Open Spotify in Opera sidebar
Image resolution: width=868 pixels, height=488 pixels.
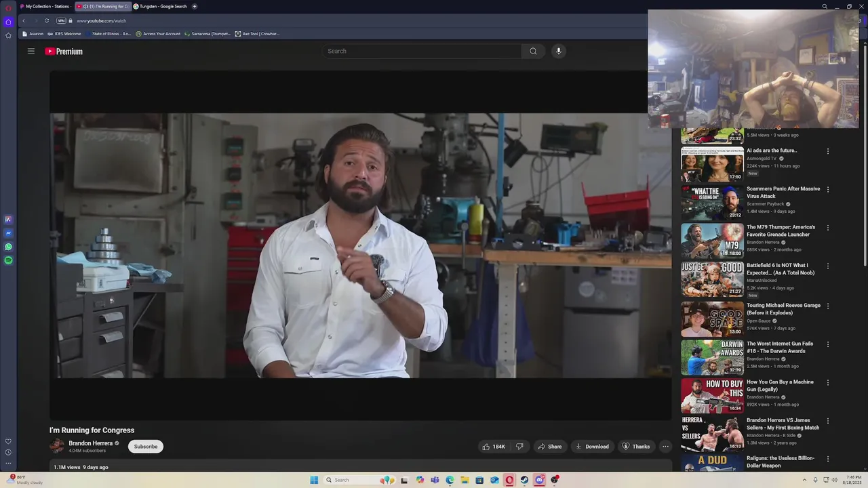tap(8, 260)
